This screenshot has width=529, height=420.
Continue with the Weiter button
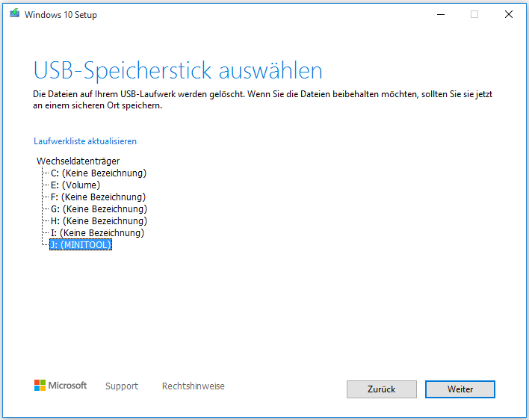[460, 389]
